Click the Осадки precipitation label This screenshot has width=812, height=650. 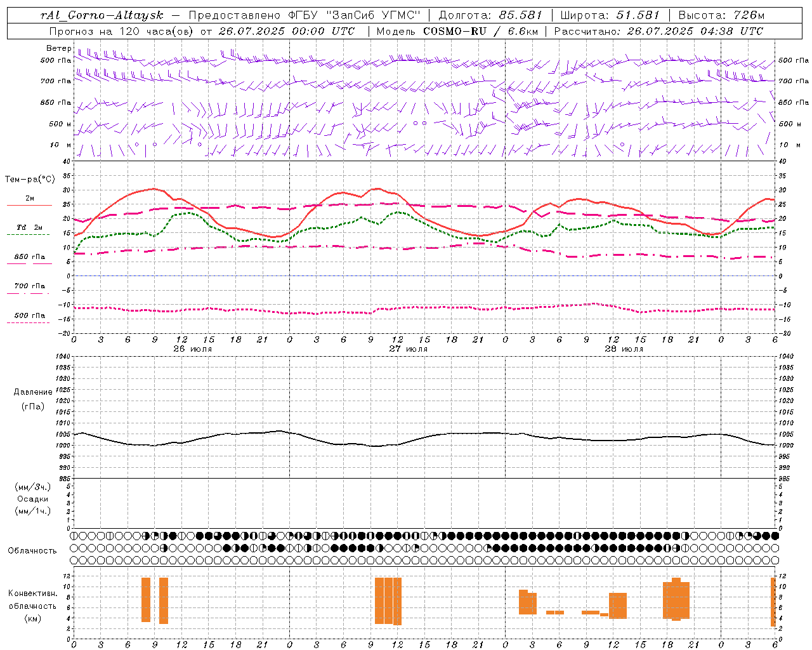pos(33,499)
